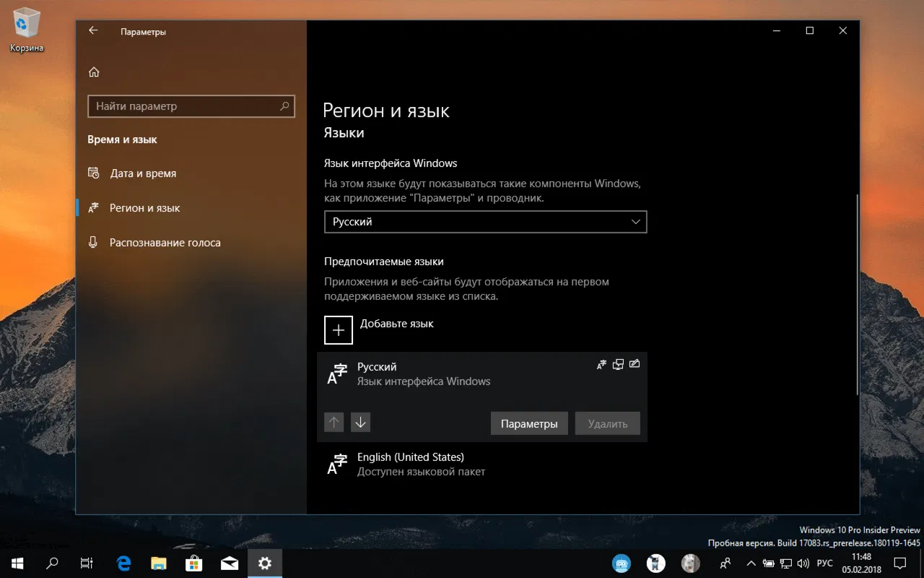This screenshot has height=578, width=924.
Task: Navigate back using the Settings back arrow
Action: coord(93,30)
